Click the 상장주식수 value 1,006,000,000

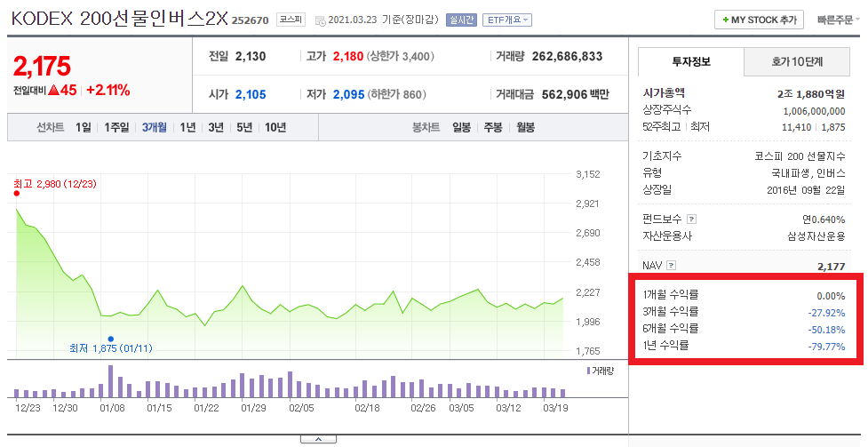pos(814,111)
